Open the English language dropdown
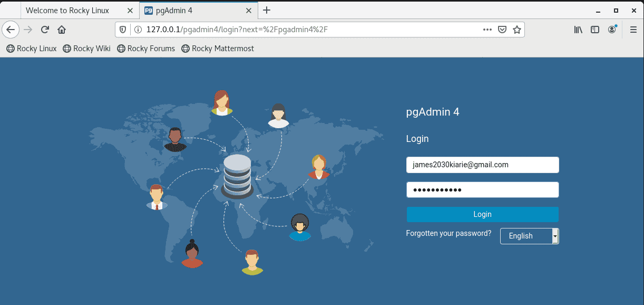Image resolution: width=644 pixels, height=305 pixels. click(x=530, y=236)
